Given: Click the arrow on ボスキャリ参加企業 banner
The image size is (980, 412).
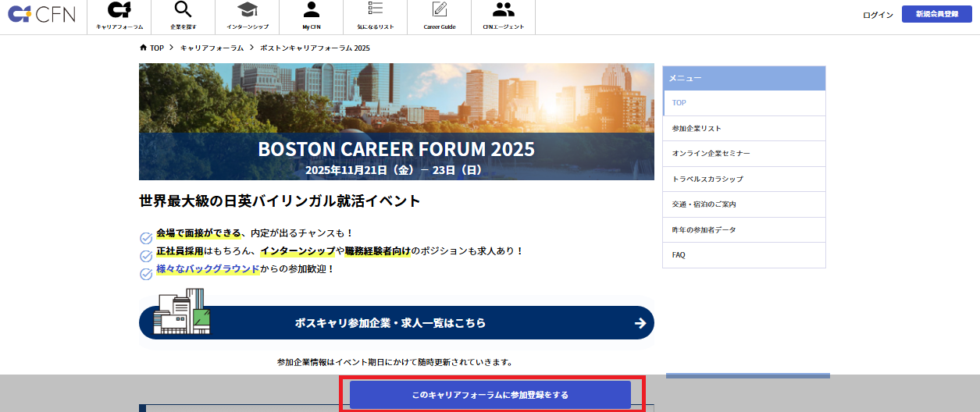Looking at the screenshot, I should pos(640,323).
